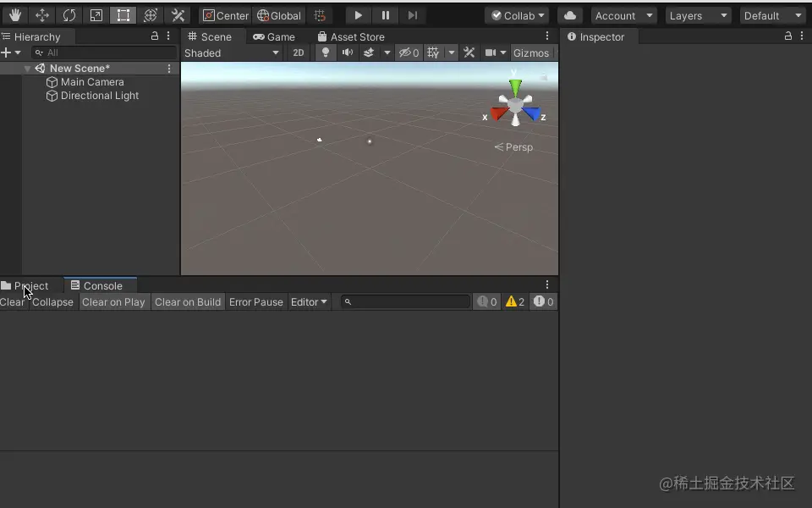Select the Transform tool

[151, 15]
